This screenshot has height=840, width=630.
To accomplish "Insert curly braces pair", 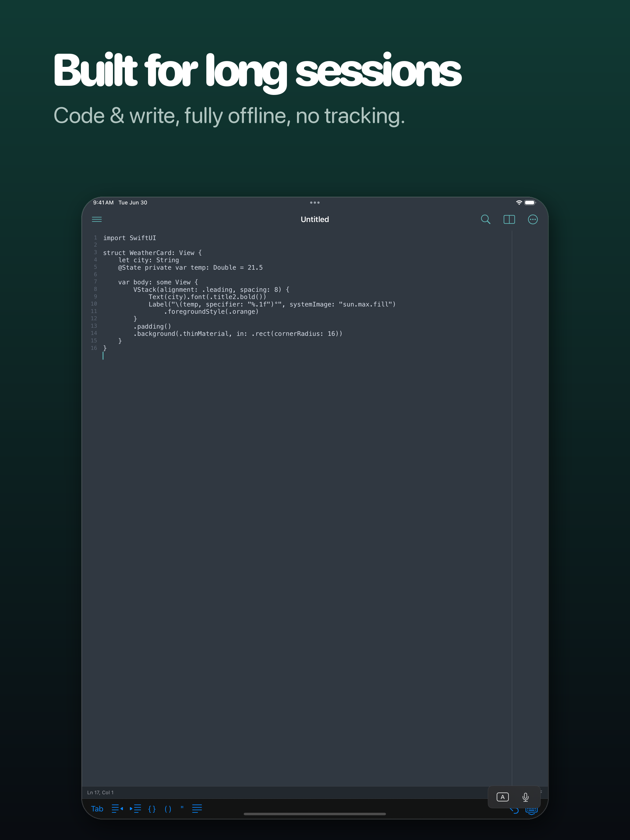I will (152, 809).
